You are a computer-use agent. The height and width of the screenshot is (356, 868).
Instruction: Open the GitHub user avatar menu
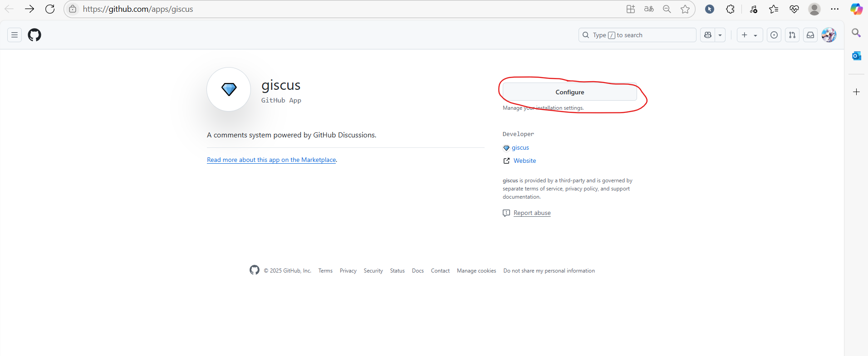click(x=829, y=35)
